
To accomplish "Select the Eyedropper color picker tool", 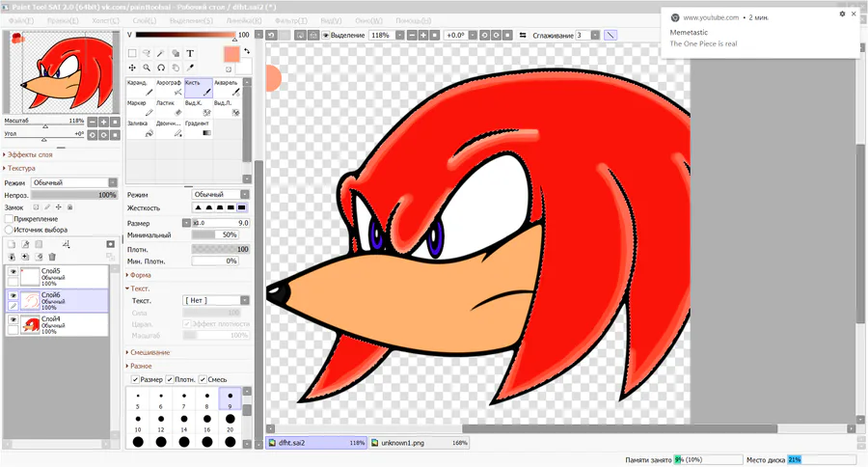I will [x=190, y=68].
